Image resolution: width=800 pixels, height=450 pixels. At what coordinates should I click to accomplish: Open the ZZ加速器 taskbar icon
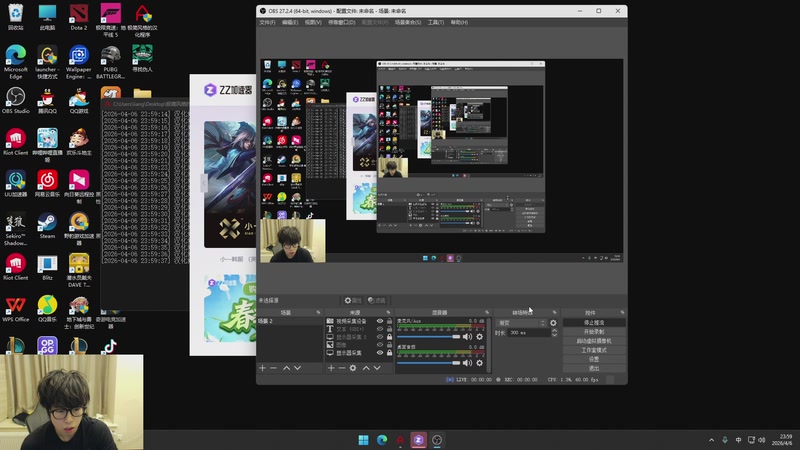pyautogui.click(x=418, y=440)
